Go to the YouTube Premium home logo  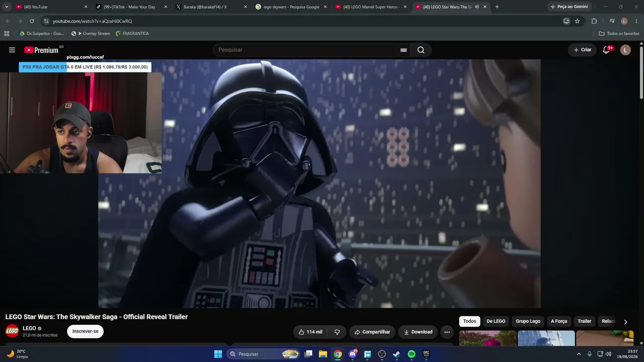[x=41, y=50]
